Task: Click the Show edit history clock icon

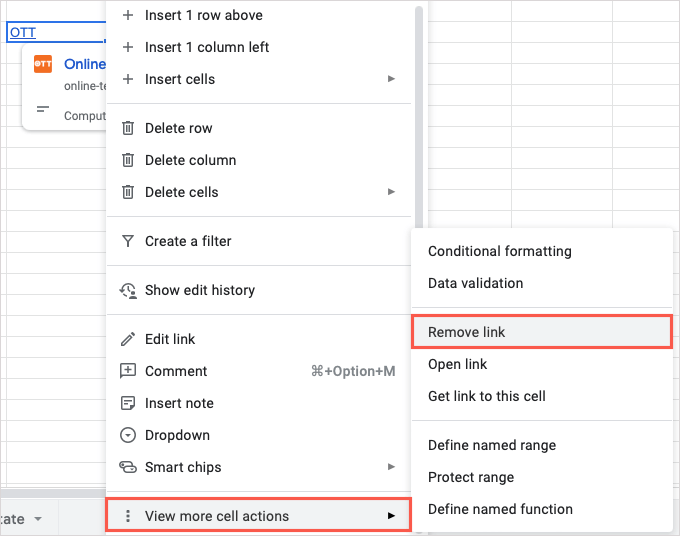Action: coord(127,290)
